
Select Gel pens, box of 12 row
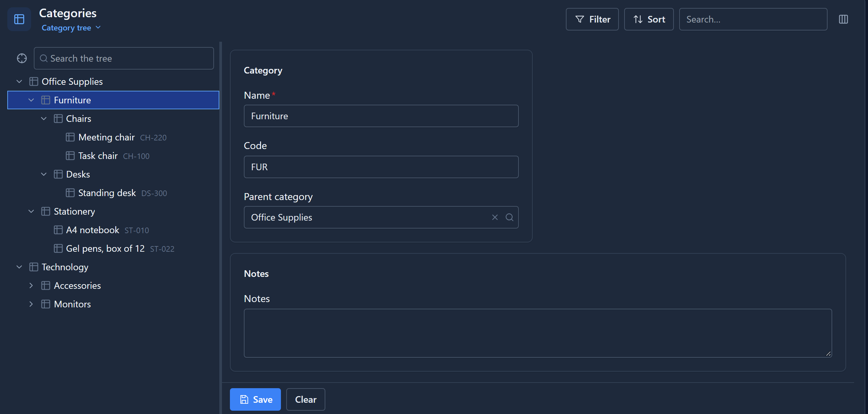[113, 249]
